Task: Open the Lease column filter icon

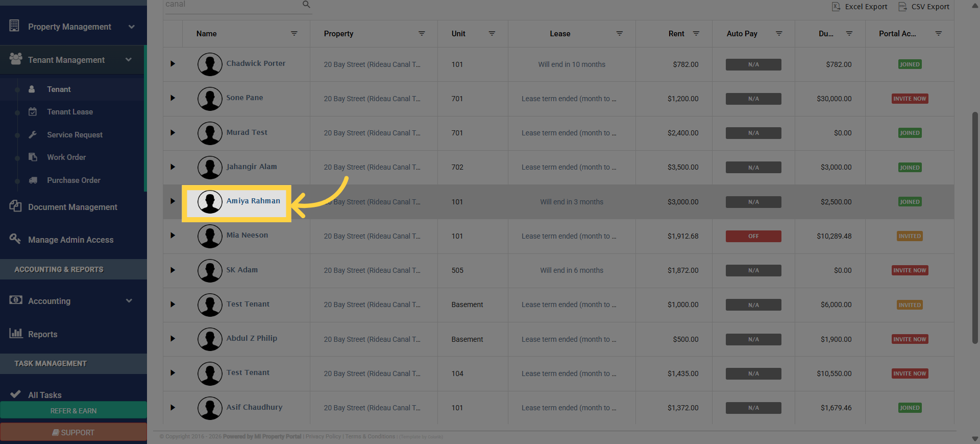Action: coord(619,34)
